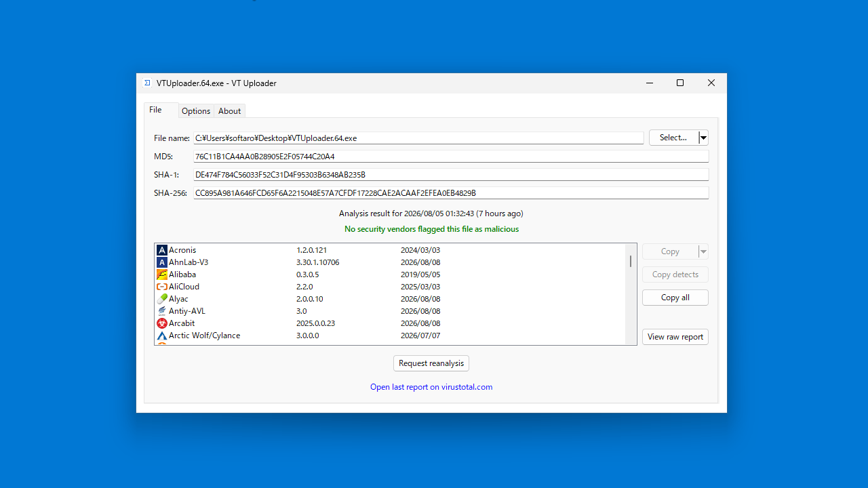Click the vendor list vertical scrollbar thumb
Viewport: 868px width, 488px height.
click(631, 261)
